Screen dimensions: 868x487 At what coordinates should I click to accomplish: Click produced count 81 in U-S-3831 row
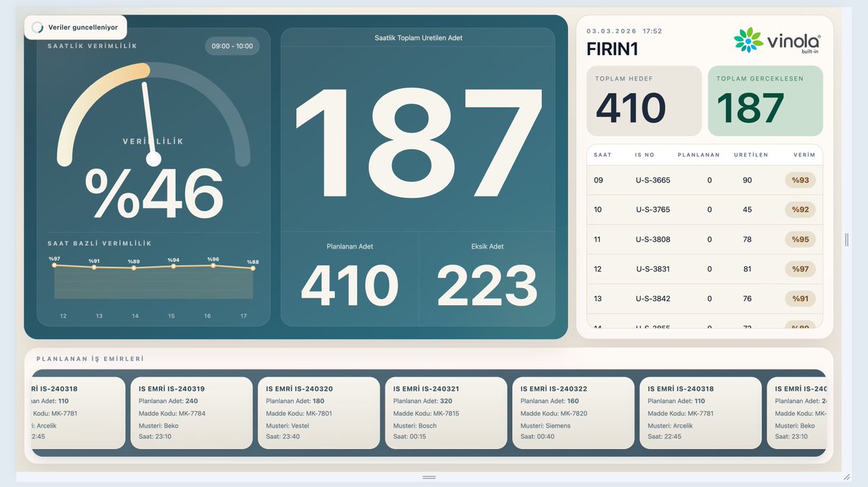tap(747, 269)
